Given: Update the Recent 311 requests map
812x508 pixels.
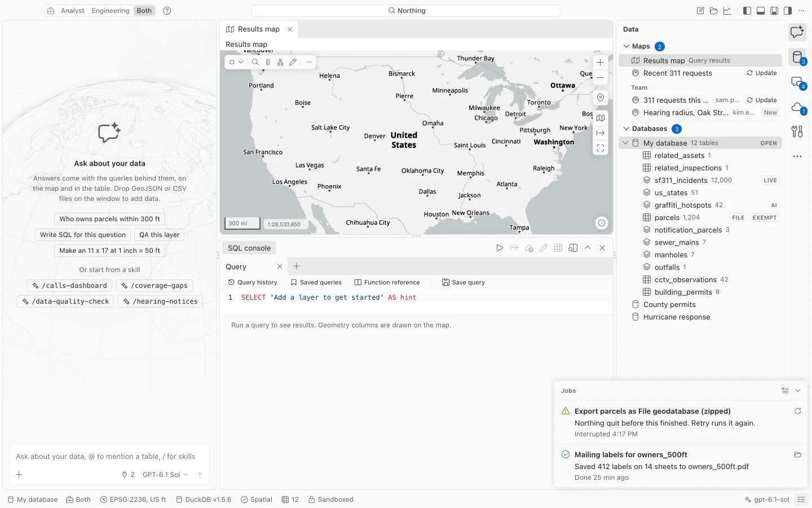Looking at the screenshot, I should [762, 73].
